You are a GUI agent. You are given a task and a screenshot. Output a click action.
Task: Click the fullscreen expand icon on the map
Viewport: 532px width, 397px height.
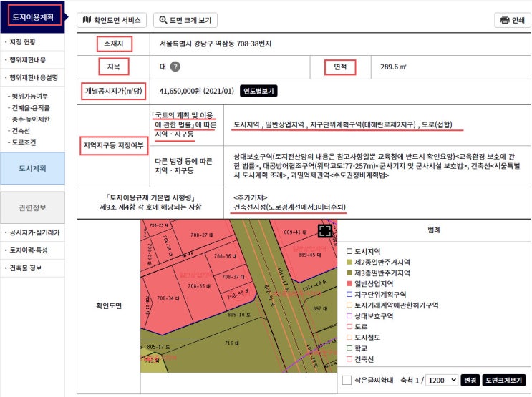click(x=324, y=230)
